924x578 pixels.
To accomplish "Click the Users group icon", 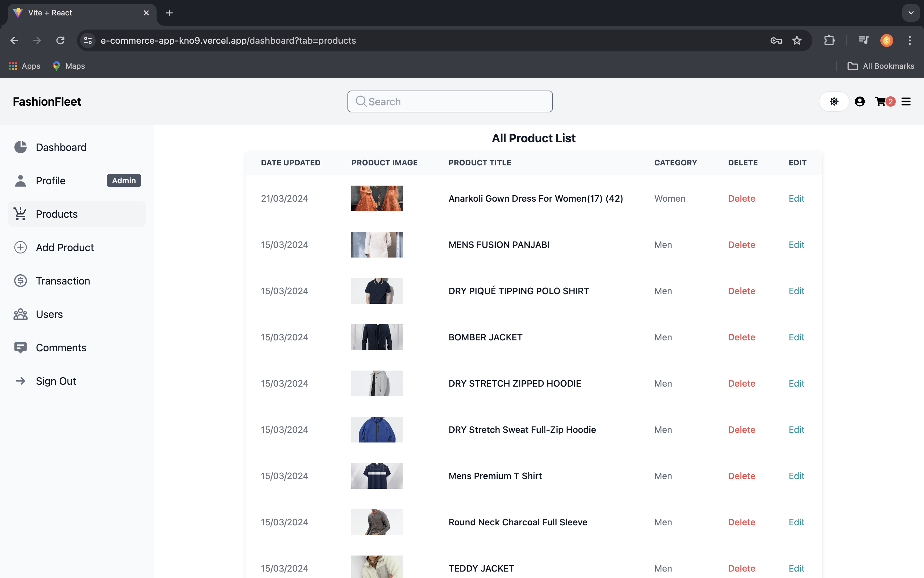I will [x=20, y=314].
